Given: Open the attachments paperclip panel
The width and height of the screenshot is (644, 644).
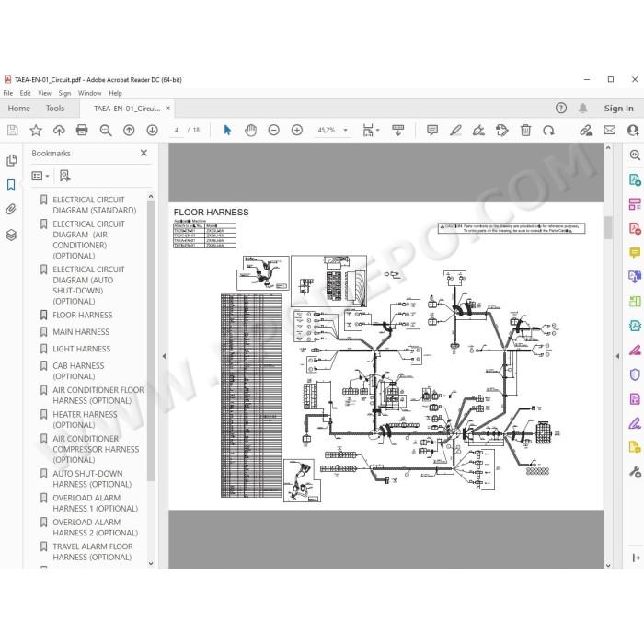Looking at the screenshot, I should coord(11,210).
